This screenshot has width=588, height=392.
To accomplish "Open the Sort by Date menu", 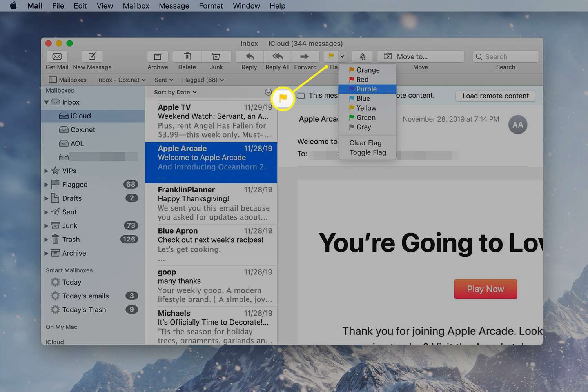I will [175, 92].
